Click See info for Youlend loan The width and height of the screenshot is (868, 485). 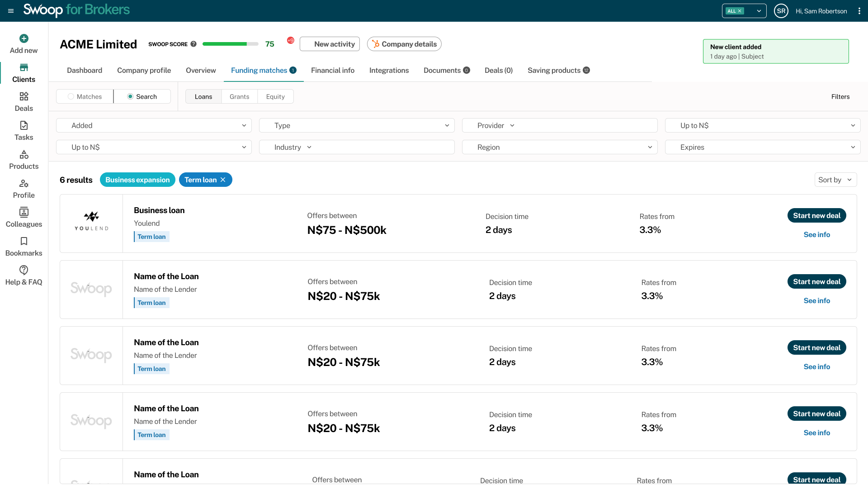click(816, 234)
